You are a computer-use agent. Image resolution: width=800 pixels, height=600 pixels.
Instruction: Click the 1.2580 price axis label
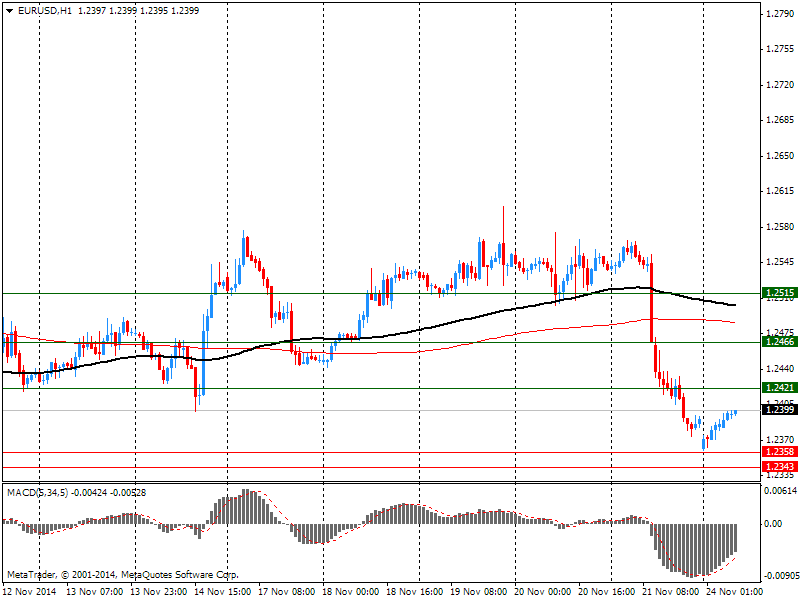(x=780, y=227)
